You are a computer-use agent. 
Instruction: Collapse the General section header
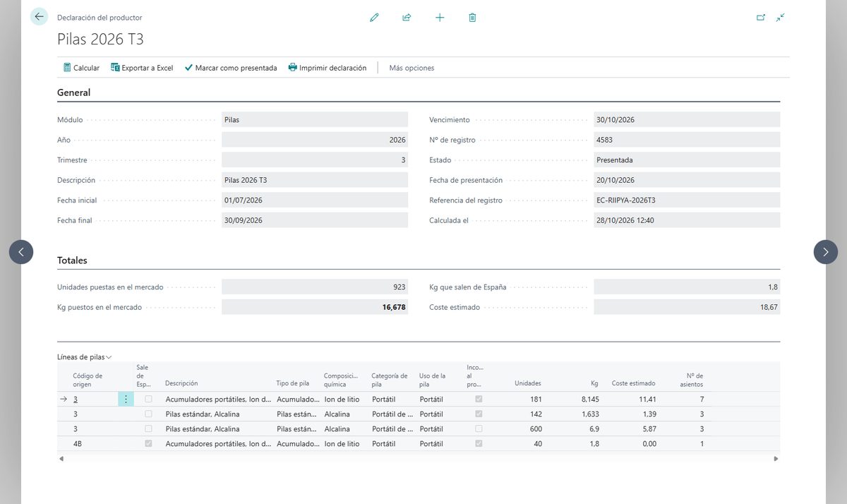tap(73, 92)
